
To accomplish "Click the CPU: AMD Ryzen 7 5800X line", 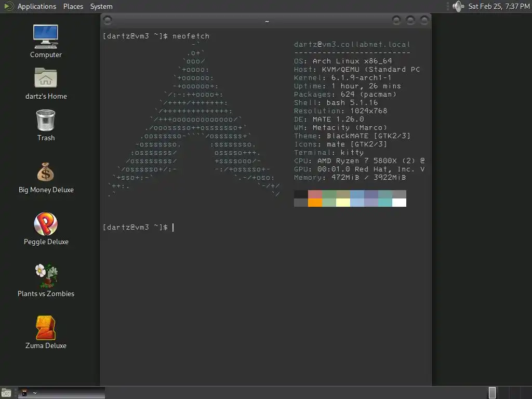I will coord(360,161).
